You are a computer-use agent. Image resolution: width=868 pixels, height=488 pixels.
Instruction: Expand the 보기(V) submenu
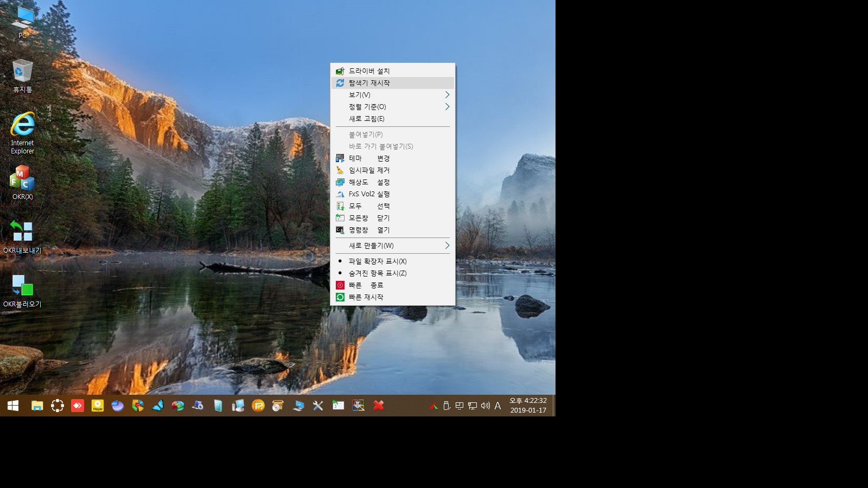coord(393,95)
